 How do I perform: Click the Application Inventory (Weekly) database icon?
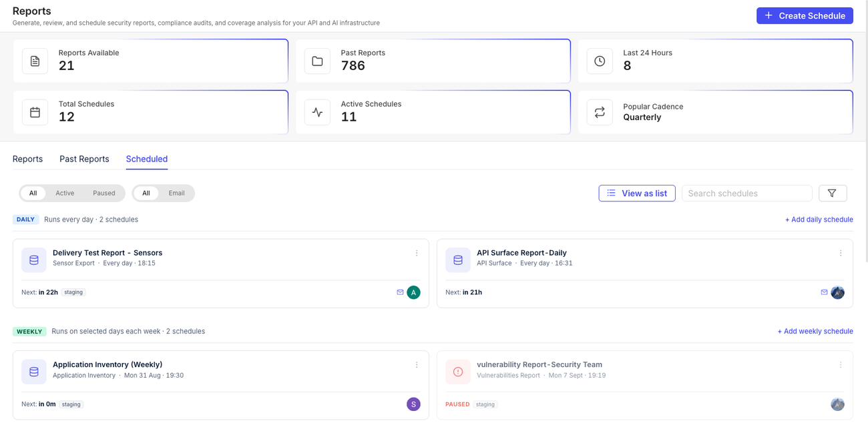(34, 372)
